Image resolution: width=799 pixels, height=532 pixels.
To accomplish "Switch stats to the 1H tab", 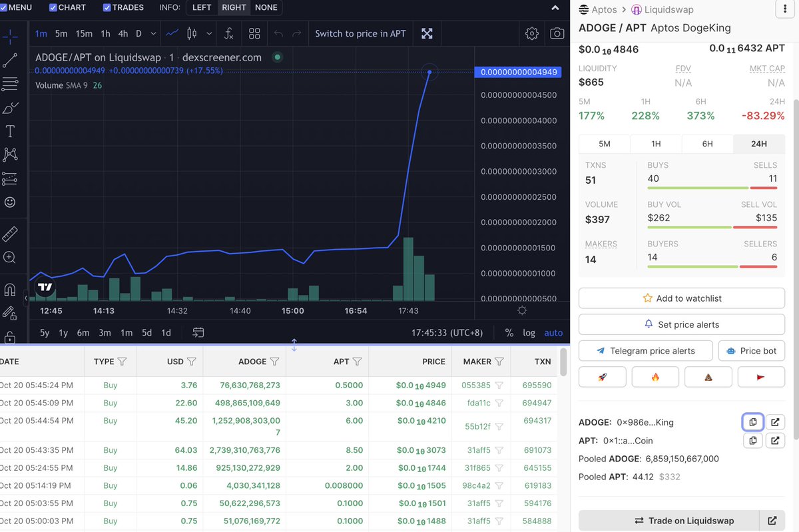I will pos(656,144).
